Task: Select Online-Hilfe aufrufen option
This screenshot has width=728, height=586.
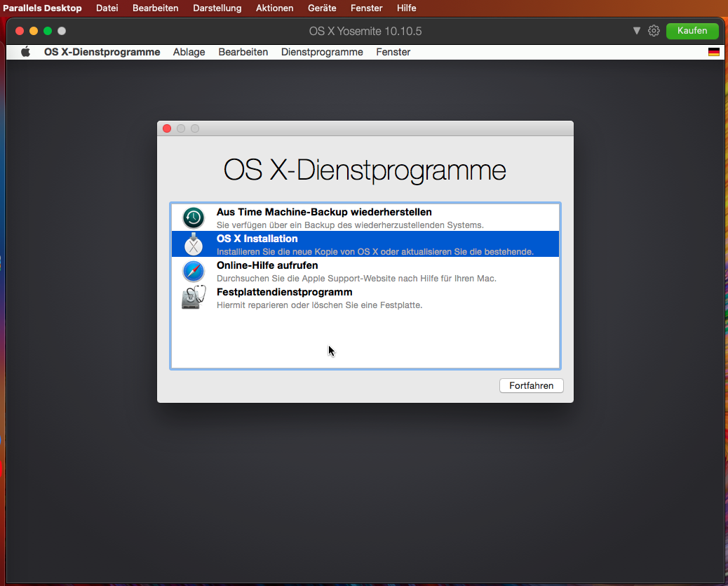Action: (365, 272)
